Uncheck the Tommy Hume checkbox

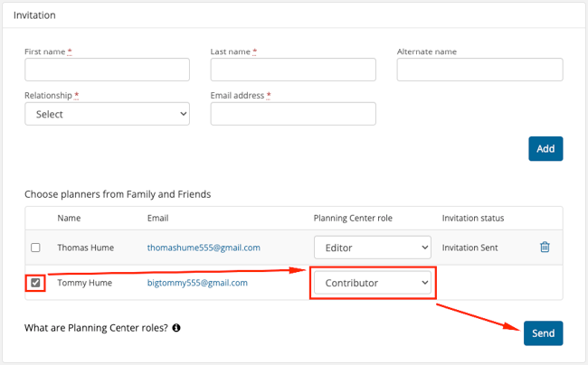[x=35, y=283]
